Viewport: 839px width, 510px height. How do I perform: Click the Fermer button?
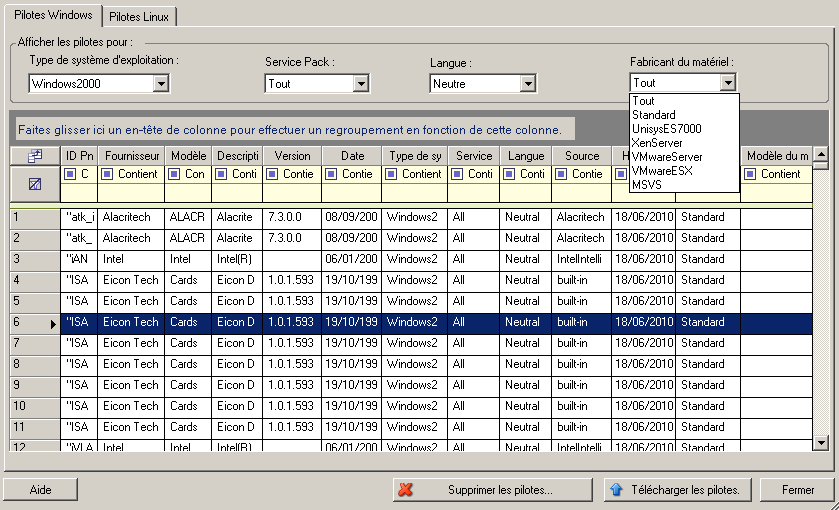coord(797,490)
